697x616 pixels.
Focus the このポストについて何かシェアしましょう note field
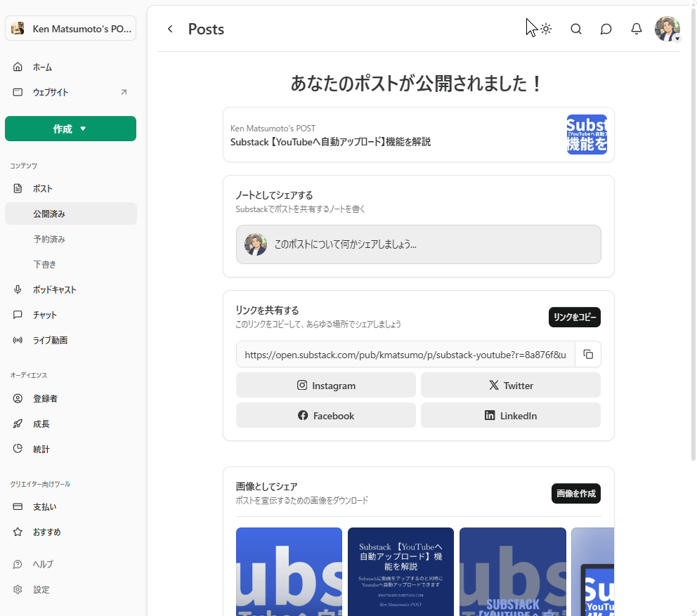(x=418, y=244)
